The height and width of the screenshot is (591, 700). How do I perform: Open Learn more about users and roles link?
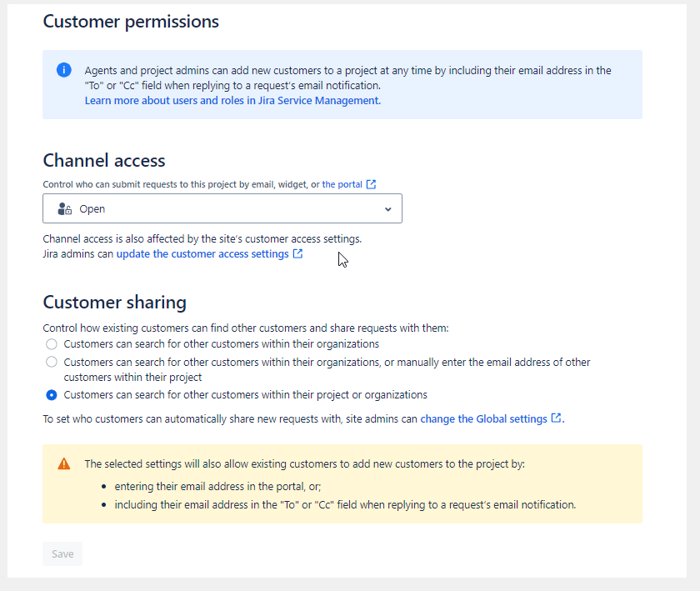click(232, 101)
